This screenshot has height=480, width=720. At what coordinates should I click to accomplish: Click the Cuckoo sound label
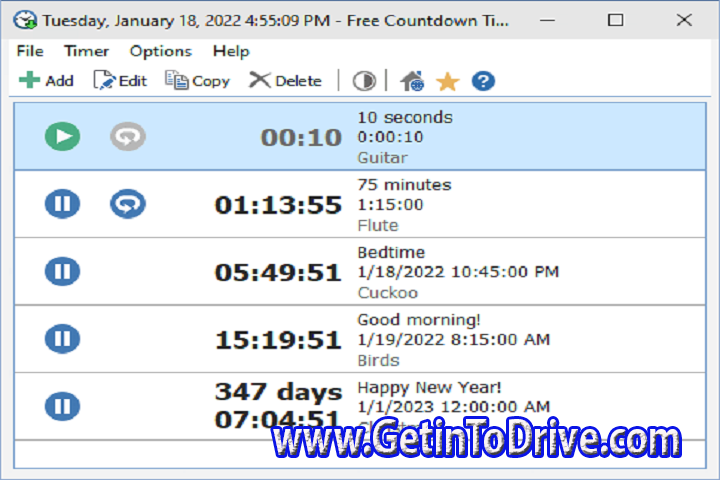click(x=388, y=293)
